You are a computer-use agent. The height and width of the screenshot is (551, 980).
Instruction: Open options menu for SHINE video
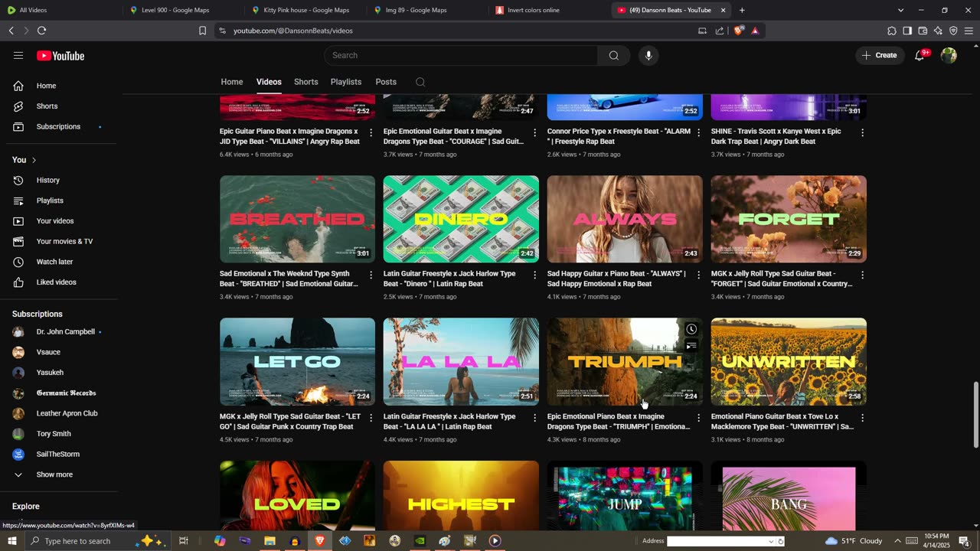862,132
